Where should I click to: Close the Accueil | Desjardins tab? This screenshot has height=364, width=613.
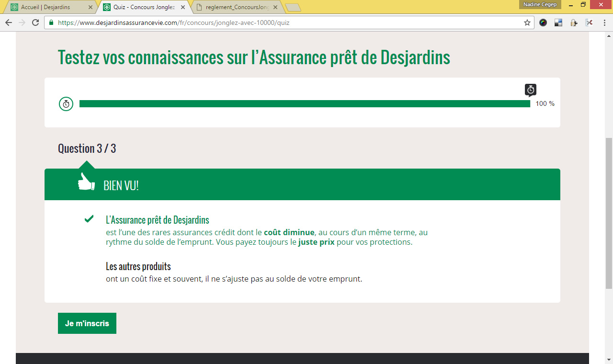click(91, 7)
